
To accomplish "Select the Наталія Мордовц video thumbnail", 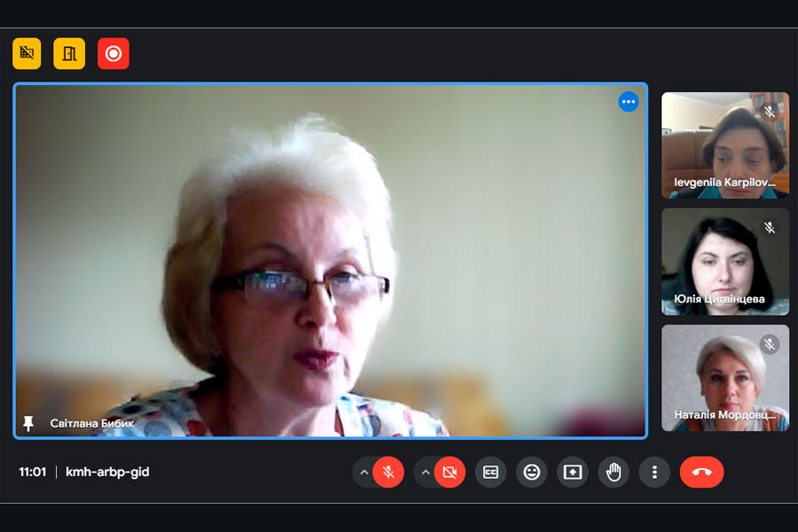I will click(x=725, y=378).
